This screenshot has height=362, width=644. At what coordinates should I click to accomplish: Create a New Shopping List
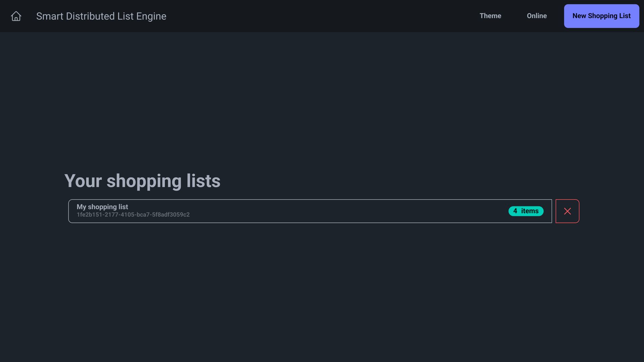601,16
